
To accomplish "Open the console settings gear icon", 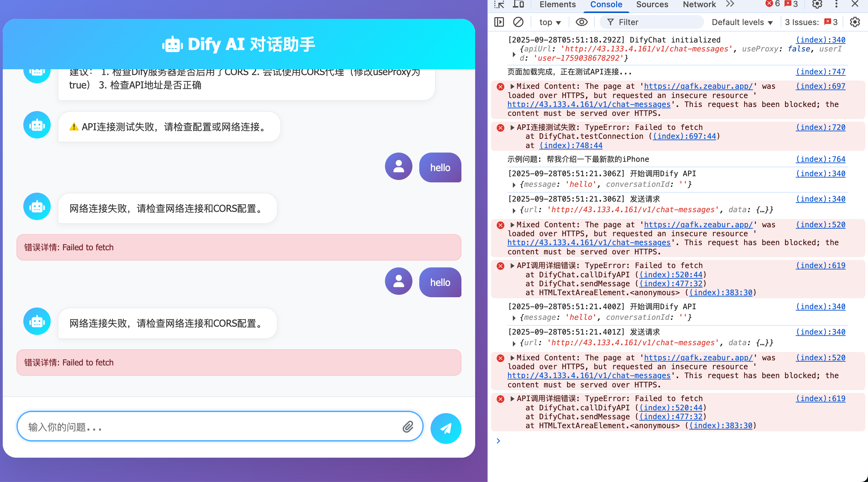I will click(x=855, y=22).
